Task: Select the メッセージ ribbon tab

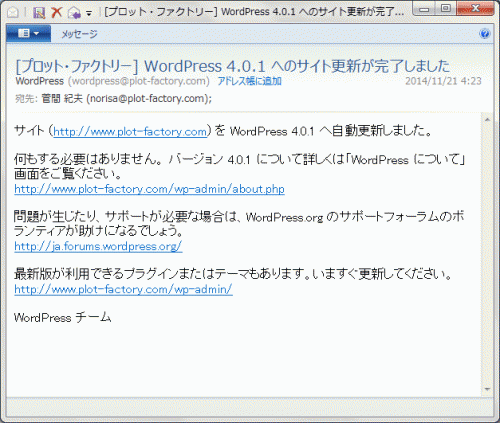Action: point(79,34)
